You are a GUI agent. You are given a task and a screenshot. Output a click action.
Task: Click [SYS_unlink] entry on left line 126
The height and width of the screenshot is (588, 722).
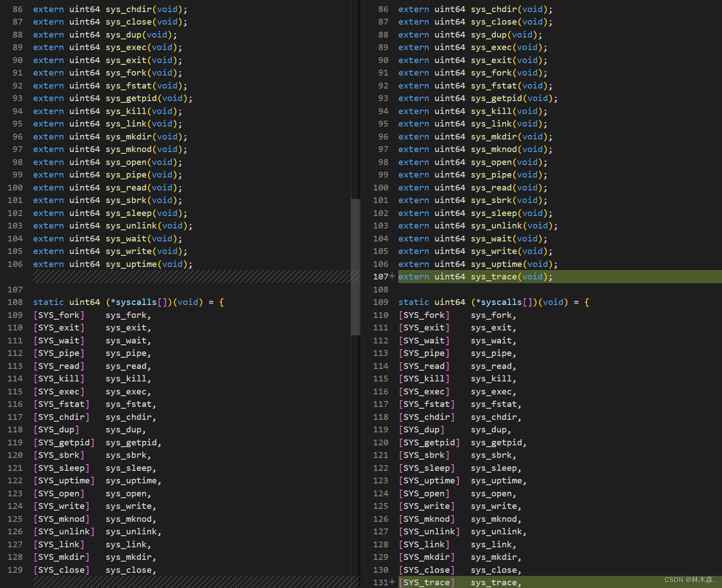click(x=97, y=532)
